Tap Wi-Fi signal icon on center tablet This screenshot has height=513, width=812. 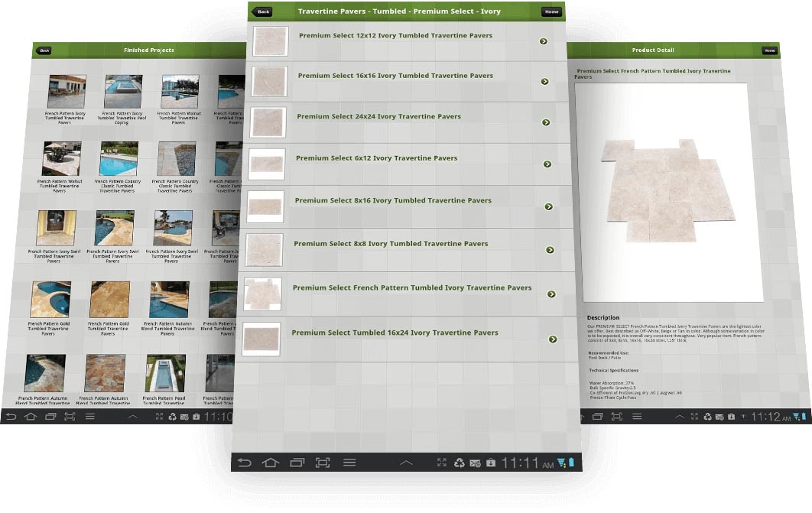(x=562, y=463)
